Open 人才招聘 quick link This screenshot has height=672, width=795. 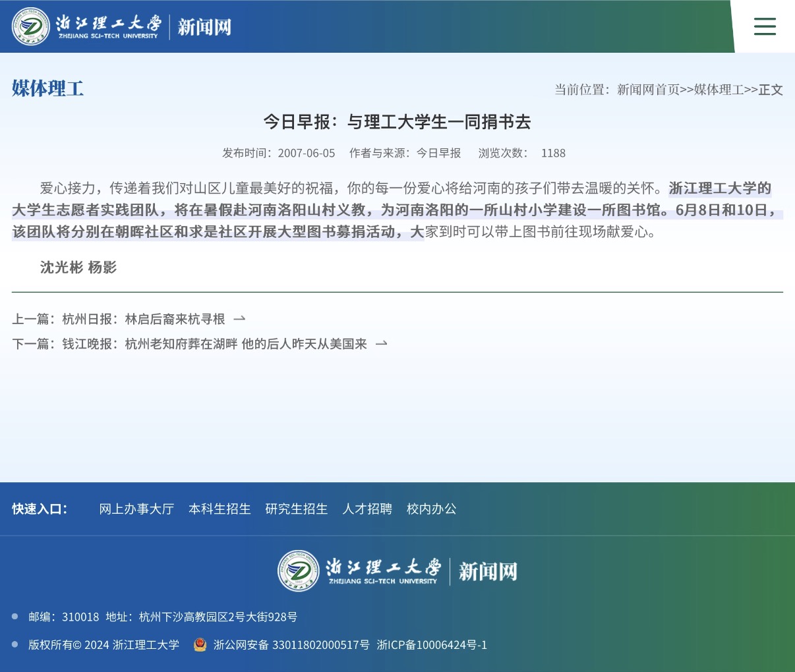pyautogui.click(x=367, y=509)
